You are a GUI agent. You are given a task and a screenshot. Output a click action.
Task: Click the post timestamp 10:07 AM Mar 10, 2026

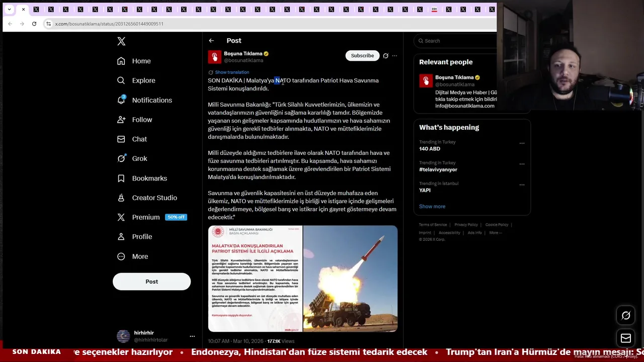pos(236,341)
